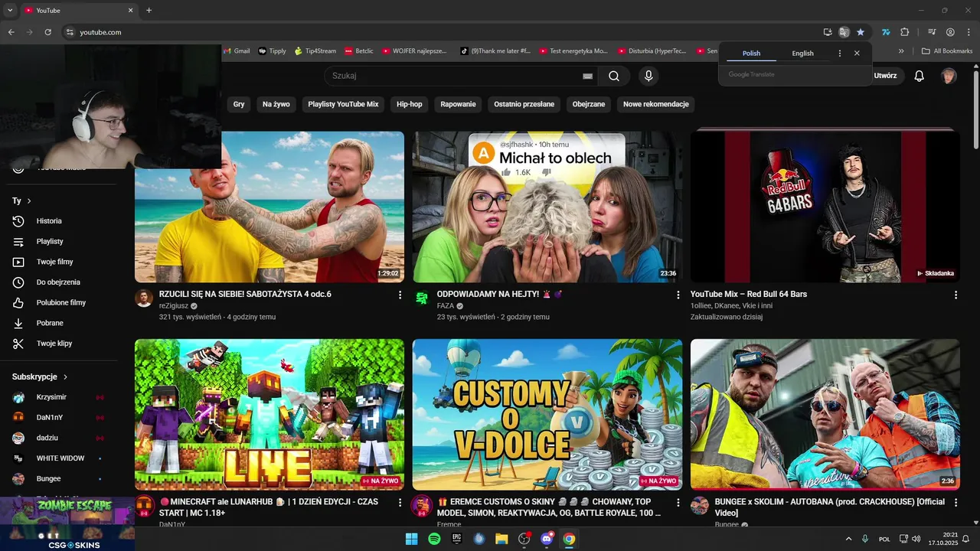The height and width of the screenshot is (551, 980).
Task: Filter by Playlisty YouTube Mix chip
Action: point(343,104)
